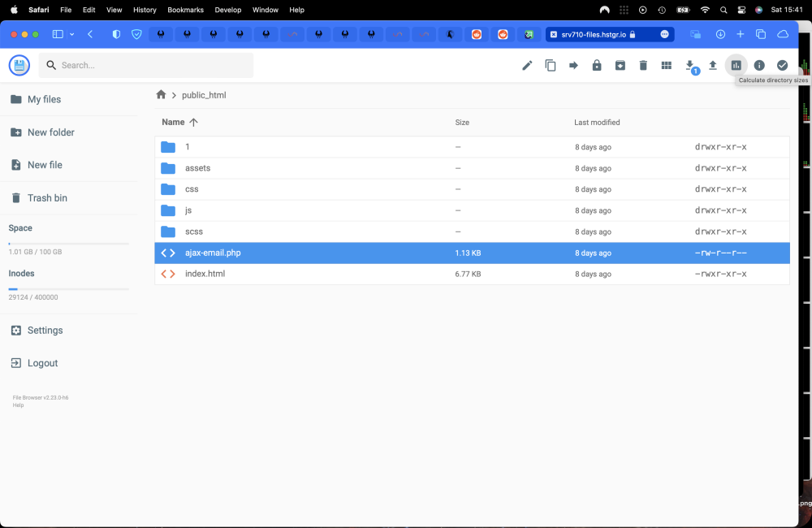Screen dimensions: 812x528
Task: Click the Siri menu bar icon
Action: 758,10
